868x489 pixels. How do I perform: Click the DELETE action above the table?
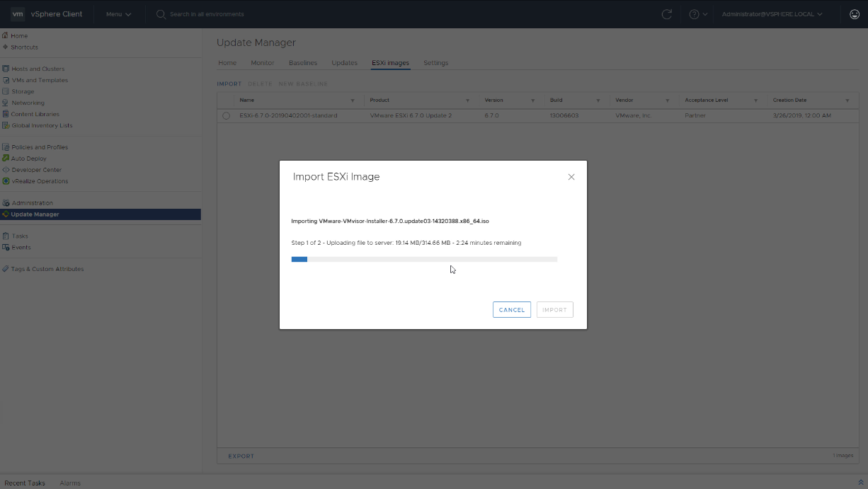point(260,84)
